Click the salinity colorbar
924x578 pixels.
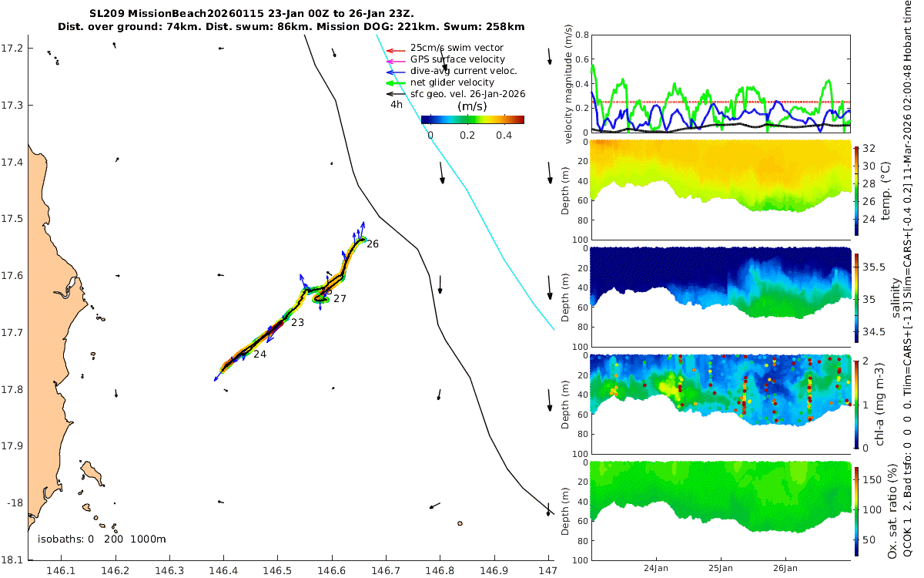(857, 297)
